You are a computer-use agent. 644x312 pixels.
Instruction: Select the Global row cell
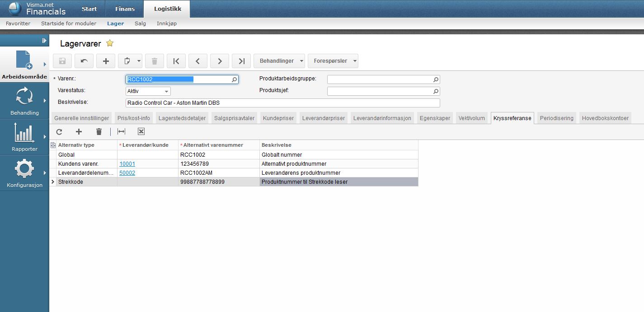pos(87,154)
